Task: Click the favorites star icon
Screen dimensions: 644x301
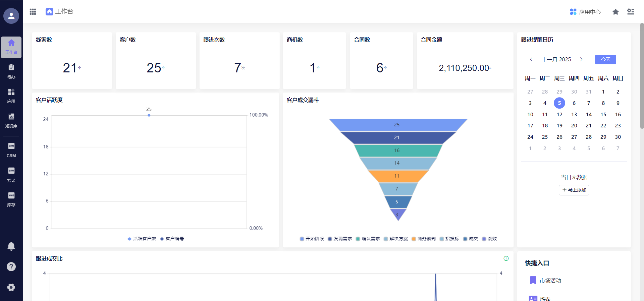Action: (x=615, y=12)
